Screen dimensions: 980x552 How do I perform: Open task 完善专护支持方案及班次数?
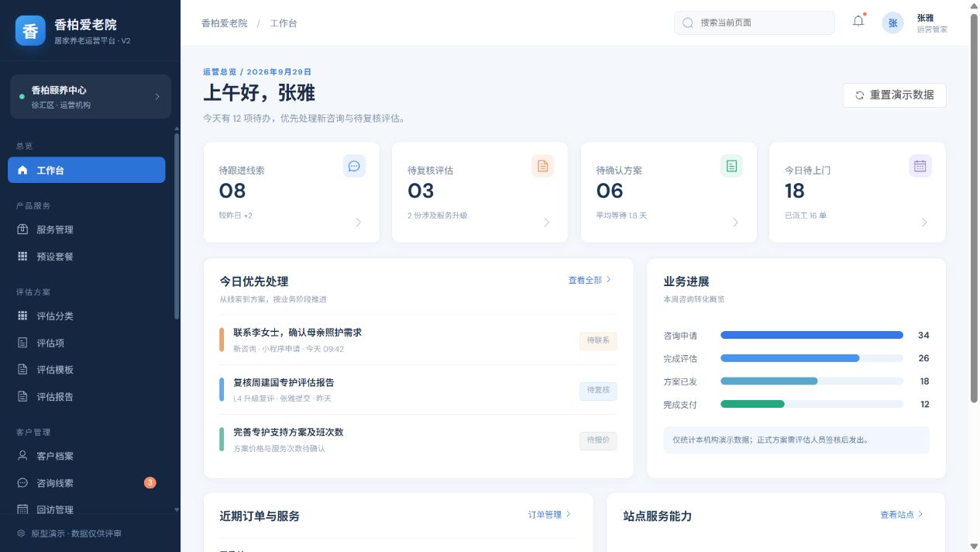point(418,440)
